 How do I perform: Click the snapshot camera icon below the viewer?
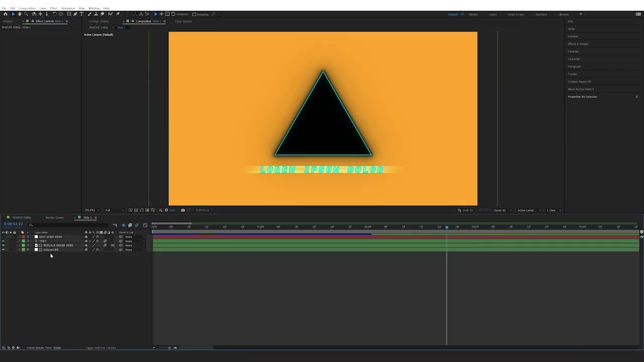[x=183, y=210]
